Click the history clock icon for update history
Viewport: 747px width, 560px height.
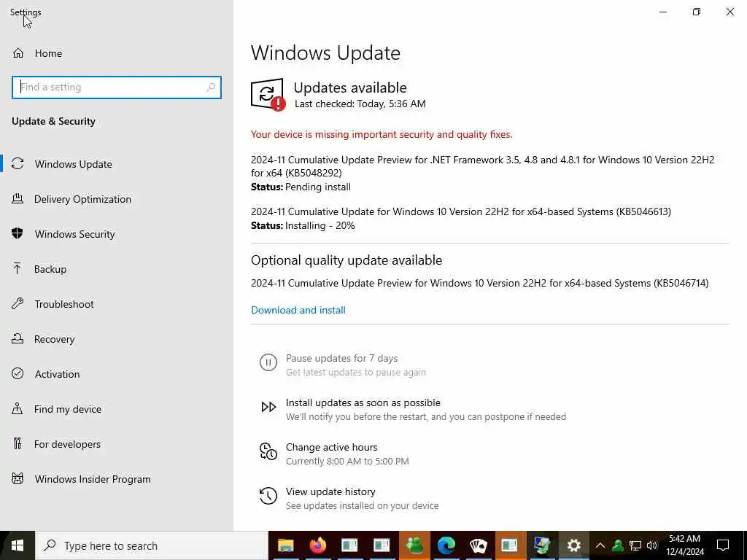pyautogui.click(x=268, y=496)
